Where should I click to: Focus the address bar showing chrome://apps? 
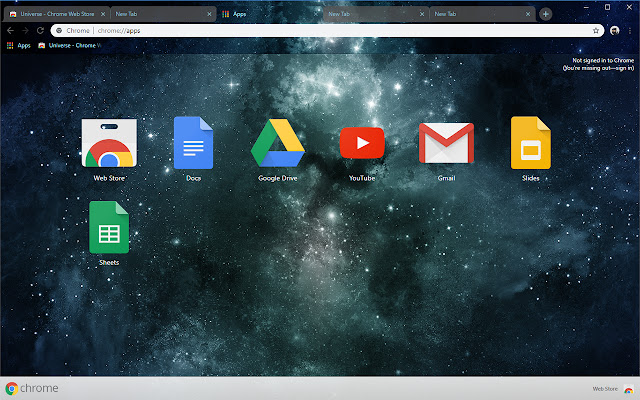pos(327,31)
